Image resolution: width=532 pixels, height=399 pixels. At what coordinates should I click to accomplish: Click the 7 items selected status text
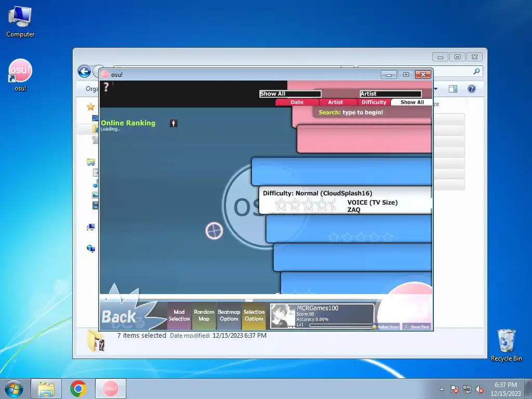tap(141, 336)
